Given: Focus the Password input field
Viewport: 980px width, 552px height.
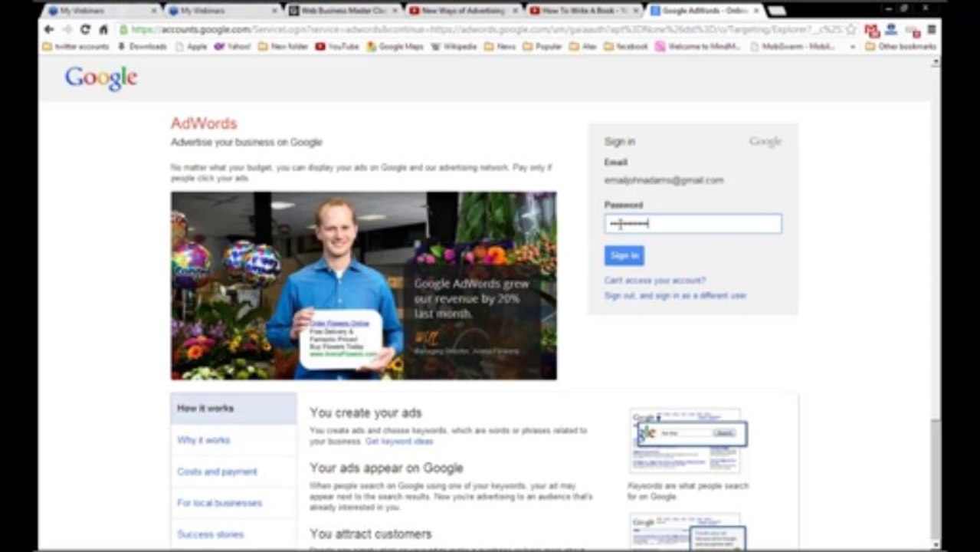Looking at the screenshot, I should tap(693, 223).
